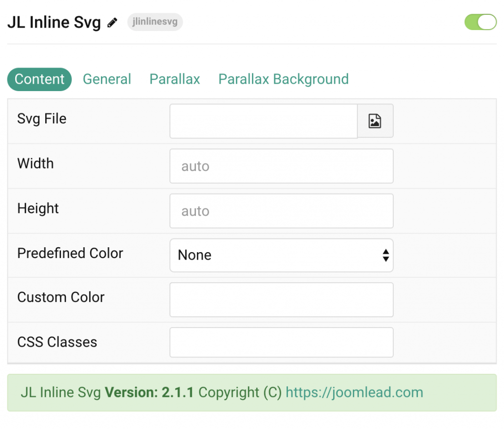Go to the Parallax Background tab
The width and height of the screenshot is (504, 429).
tap(283, 79)
